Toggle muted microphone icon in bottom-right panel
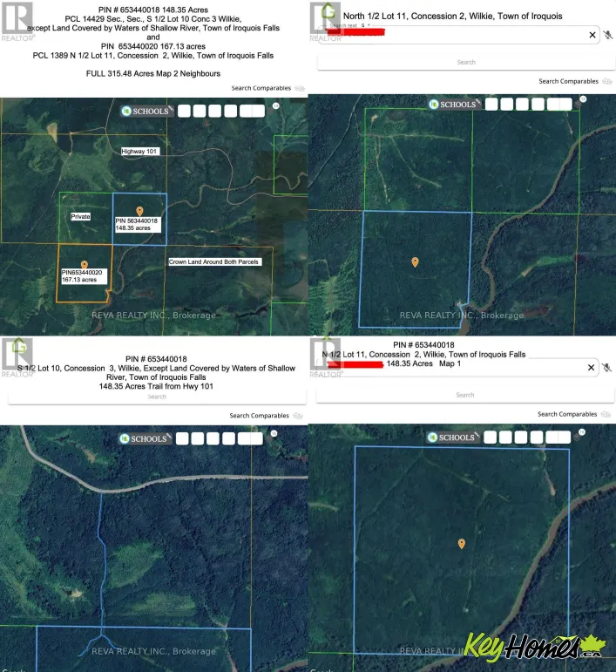This screenshot has height=672, width=616. pyautogui.click(x=606, y=368)
